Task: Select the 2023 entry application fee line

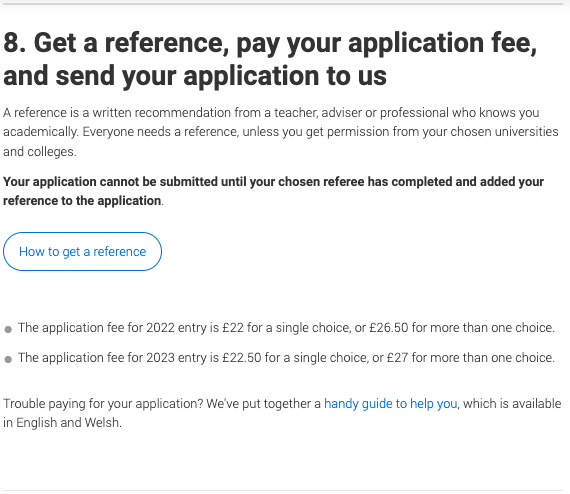Action: [x=286, y=358]
